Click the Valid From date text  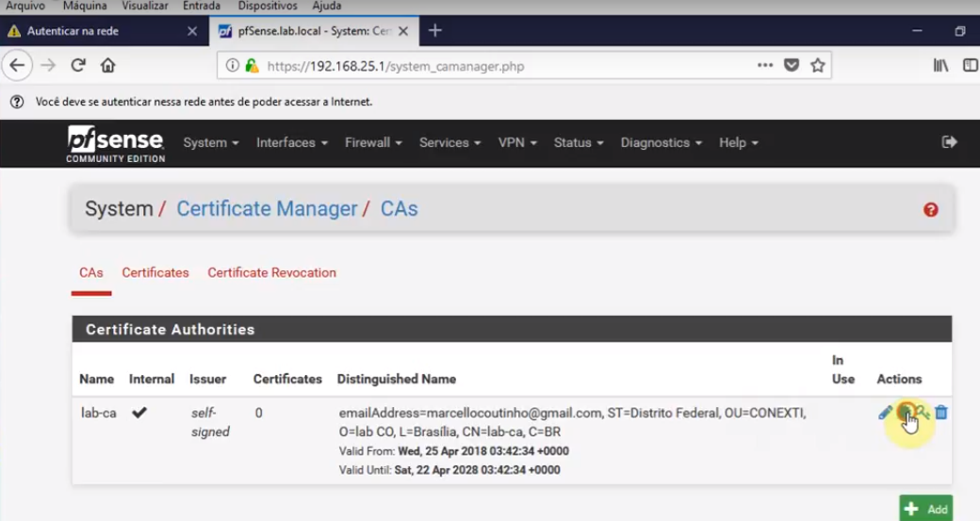pos(483,451)
